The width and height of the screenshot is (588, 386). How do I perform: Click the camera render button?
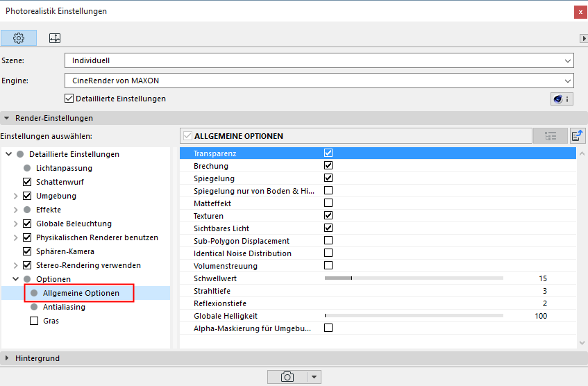pos(287,377)
